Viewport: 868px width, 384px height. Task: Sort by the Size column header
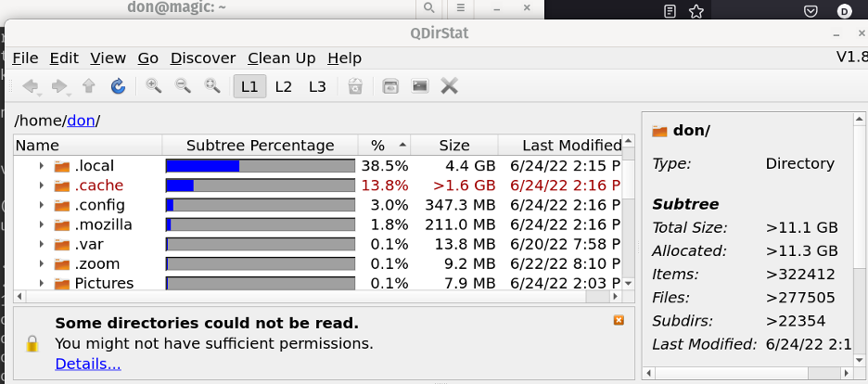tap(454, 146)
